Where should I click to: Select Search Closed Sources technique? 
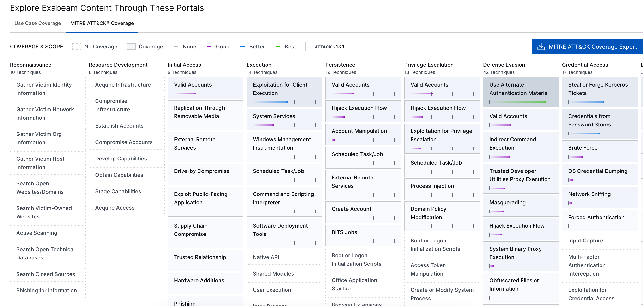(48, 274)
